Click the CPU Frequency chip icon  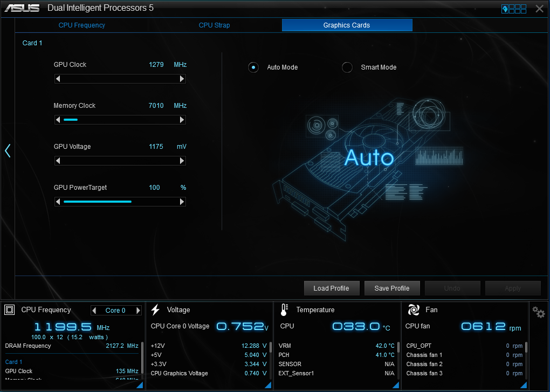10,310
